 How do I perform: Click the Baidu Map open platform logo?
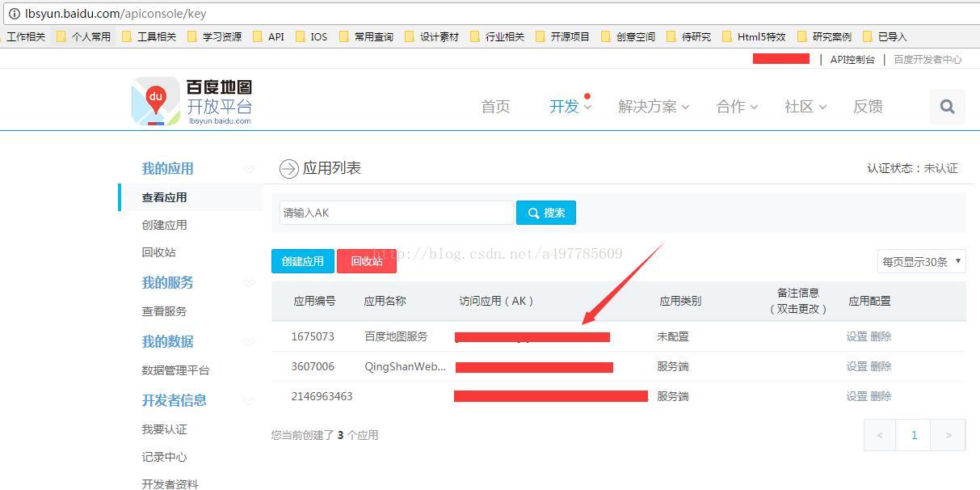(192, 102)
